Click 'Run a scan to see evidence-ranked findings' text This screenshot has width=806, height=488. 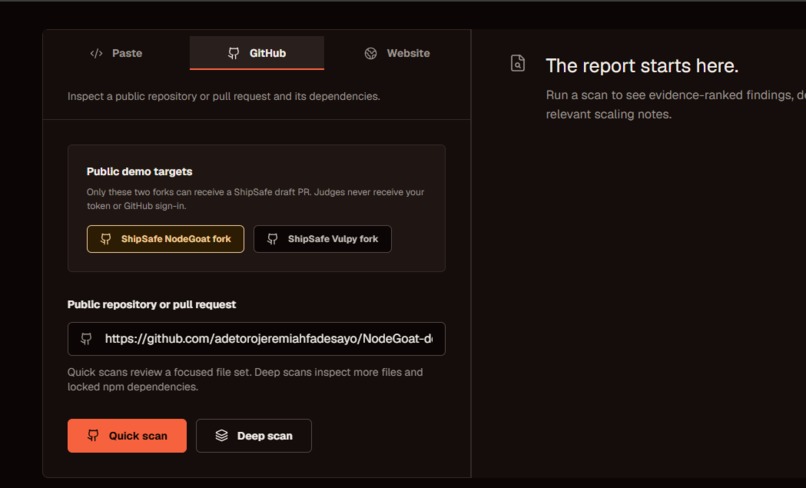click(x=675, y=104)
